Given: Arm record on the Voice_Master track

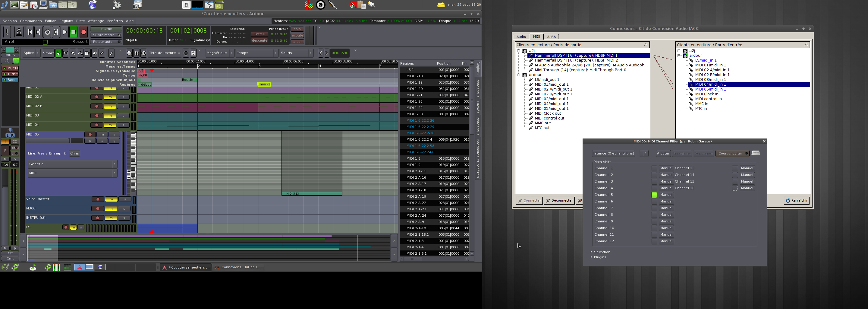Looking at the screenshot, I should point(98,199).
